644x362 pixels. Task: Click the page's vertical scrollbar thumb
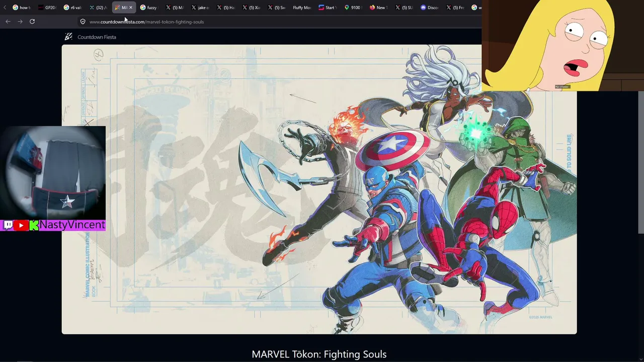pyautogui.click(x=640, y=162)
